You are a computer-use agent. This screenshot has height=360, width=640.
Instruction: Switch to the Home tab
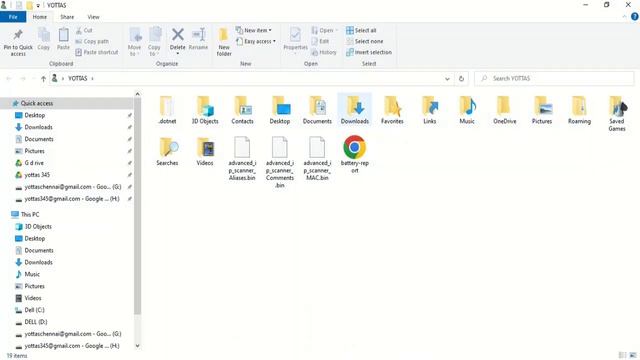pos(40,17)
